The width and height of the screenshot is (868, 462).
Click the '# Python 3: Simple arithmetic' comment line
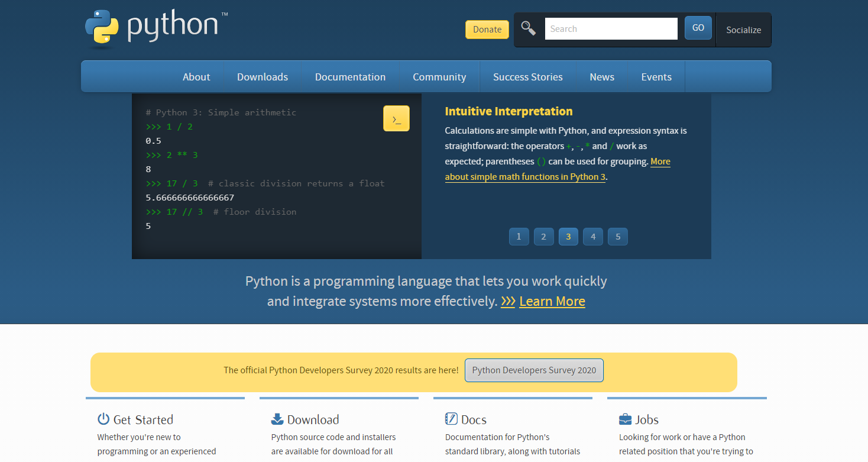221,112
